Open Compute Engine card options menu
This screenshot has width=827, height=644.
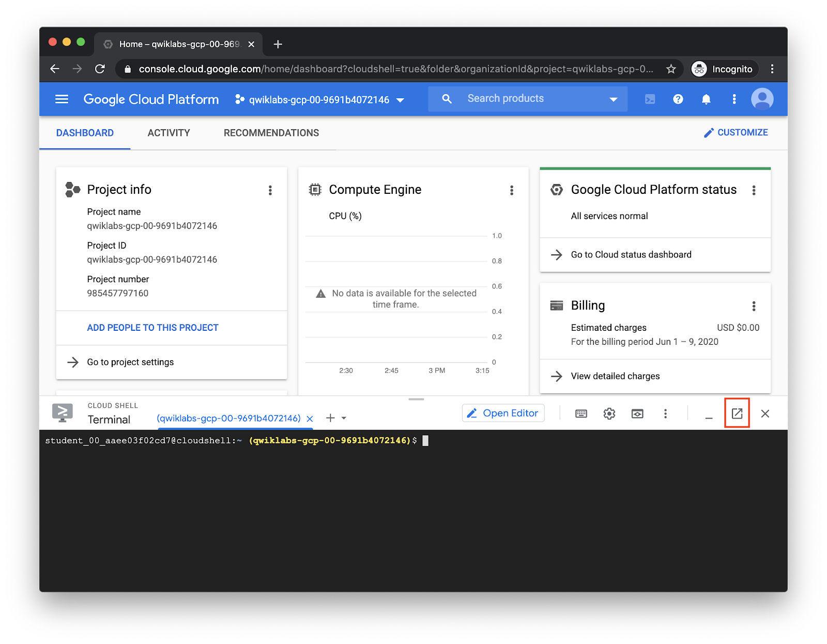512,190
